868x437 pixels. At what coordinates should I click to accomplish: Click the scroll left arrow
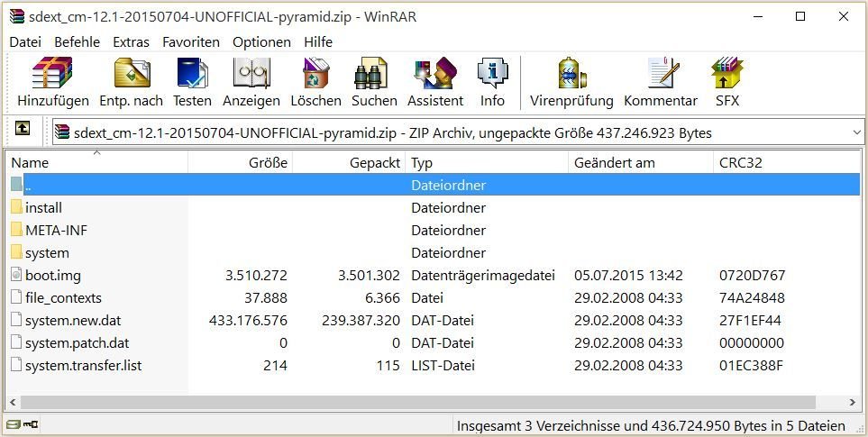[x=14, y=402]
